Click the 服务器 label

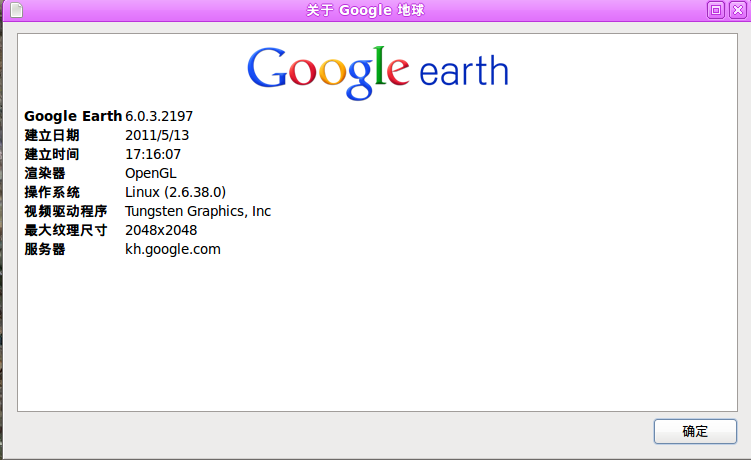point(45,249)
